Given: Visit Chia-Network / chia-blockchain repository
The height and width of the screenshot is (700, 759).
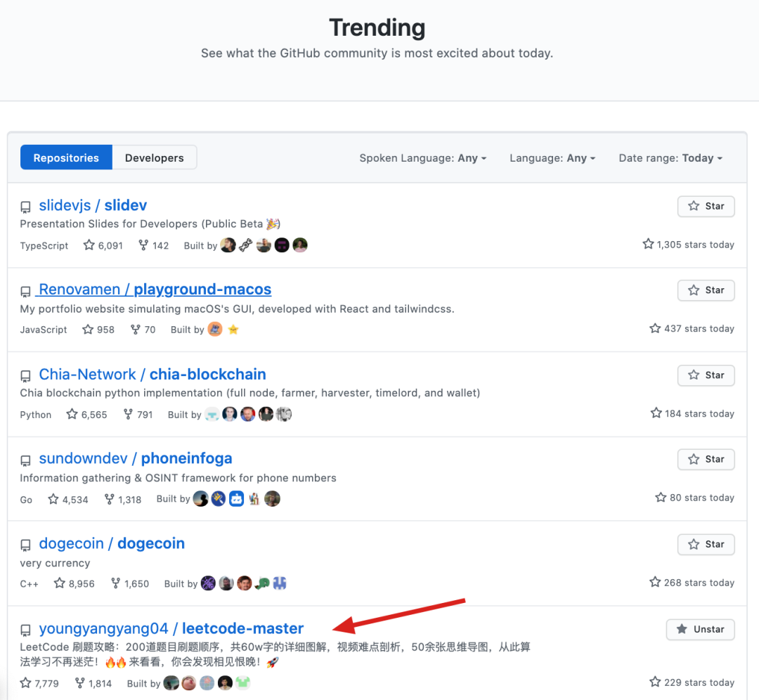Looking at the screenshot, I should [153, 374].
